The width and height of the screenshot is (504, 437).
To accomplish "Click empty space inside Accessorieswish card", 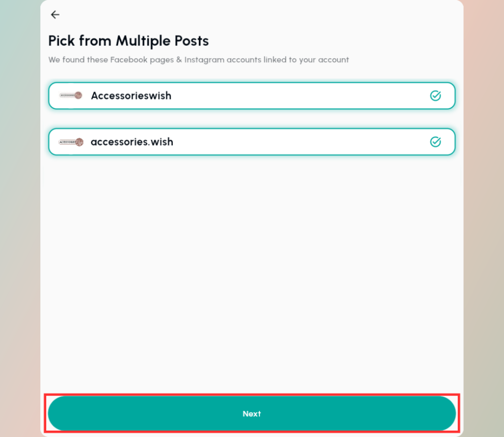I will (x=295, y=95).
